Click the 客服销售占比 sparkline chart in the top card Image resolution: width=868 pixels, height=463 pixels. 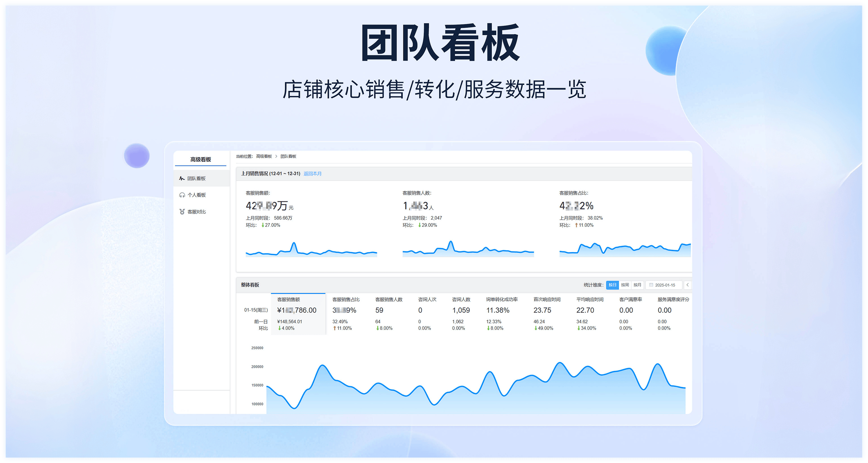(x=625, y=250)
